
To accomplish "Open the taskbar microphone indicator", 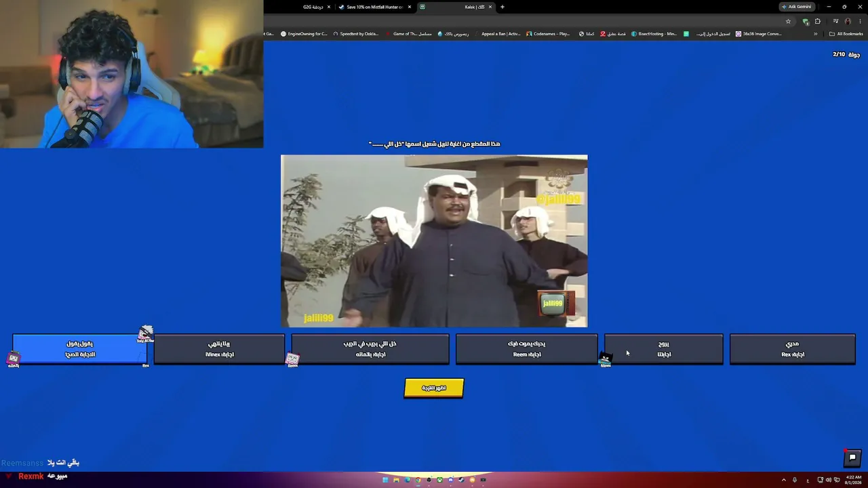I will [795, 480].
